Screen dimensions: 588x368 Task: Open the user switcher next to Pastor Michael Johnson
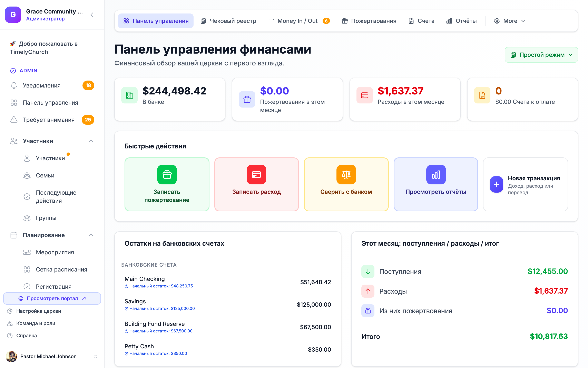pos(96,356)
